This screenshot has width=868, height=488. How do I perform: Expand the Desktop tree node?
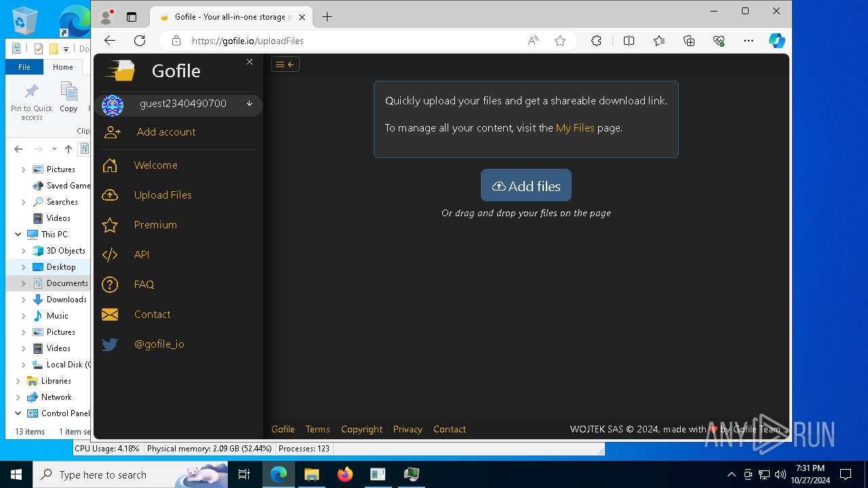point(24,267)
